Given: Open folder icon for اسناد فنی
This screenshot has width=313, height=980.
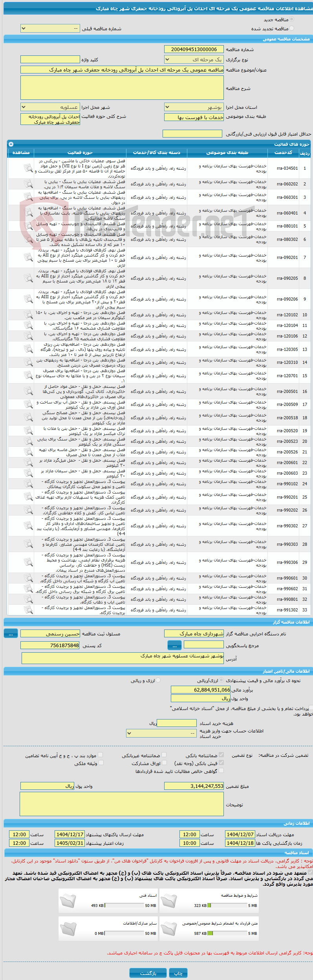Looking at the screenshot, I should pos(68,901).
